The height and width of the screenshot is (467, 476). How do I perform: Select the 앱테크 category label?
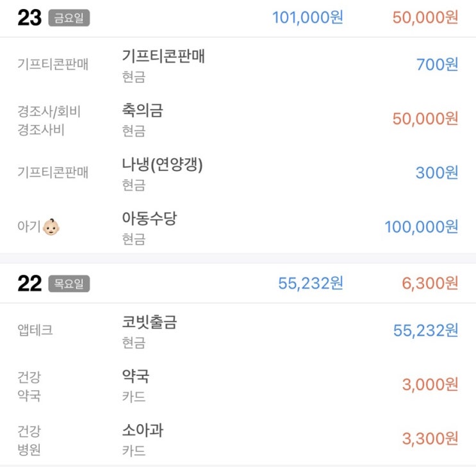35,330
